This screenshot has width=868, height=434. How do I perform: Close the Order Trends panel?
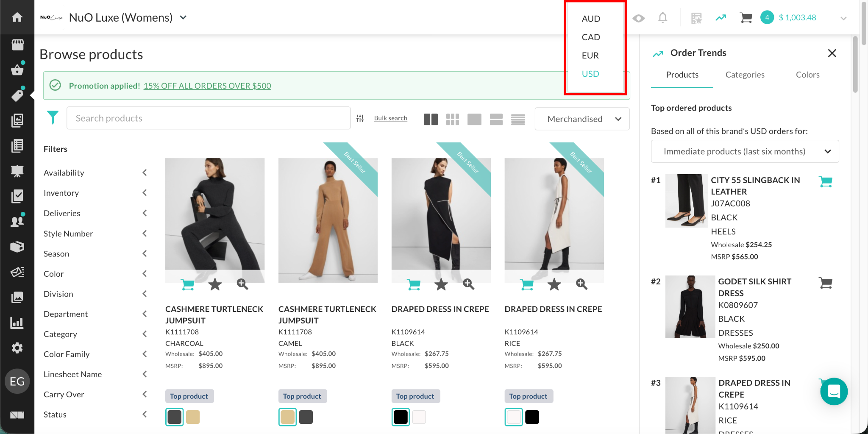tap(832, 53)
